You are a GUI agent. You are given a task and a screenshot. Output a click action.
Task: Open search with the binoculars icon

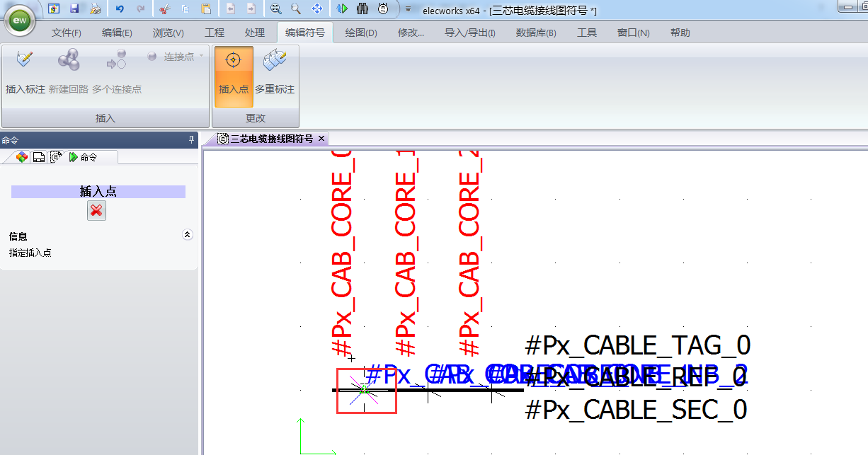pos(362,8)
